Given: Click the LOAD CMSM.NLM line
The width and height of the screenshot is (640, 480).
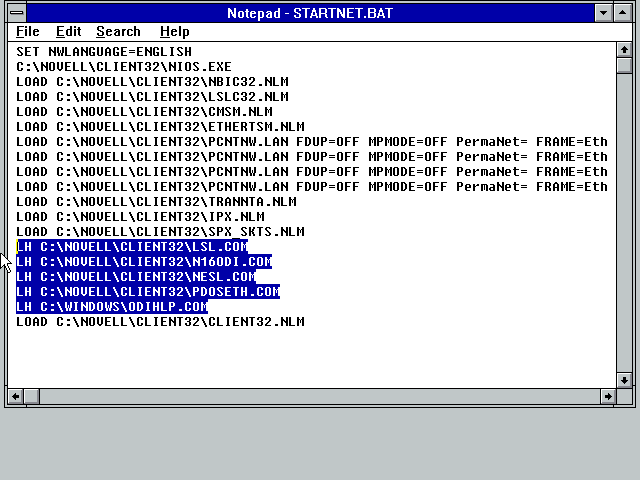Looking at the screenshot, I should [144, 112].
